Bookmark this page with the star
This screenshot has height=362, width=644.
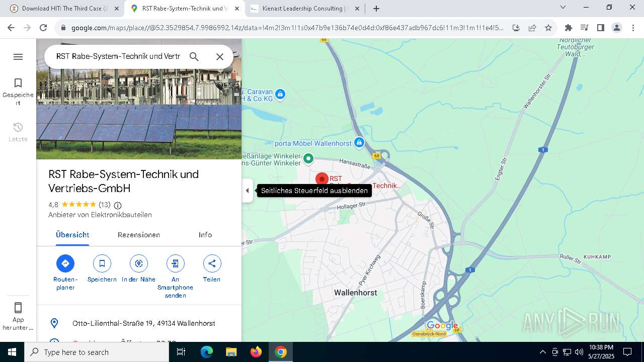[548, 28]
